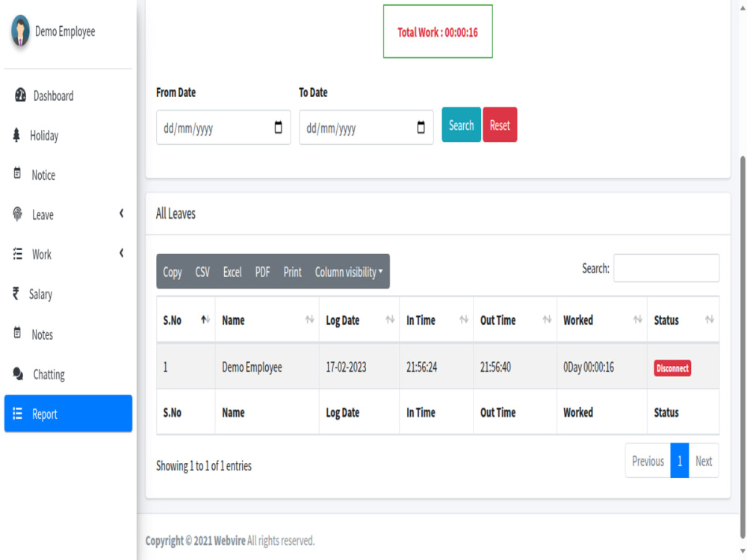747x560 pixels.
Task: Click the Dashboard gauge icon
Action: point(20,96)
